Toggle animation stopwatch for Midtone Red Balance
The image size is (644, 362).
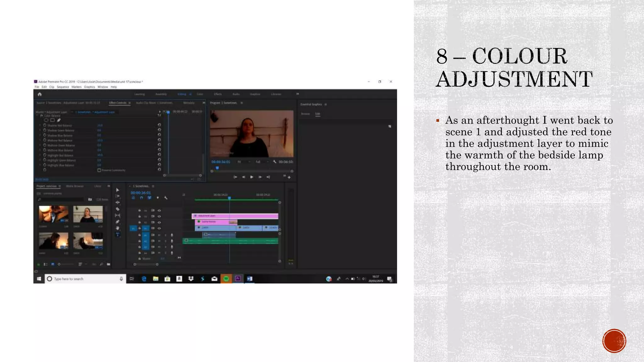click(45, 140)
